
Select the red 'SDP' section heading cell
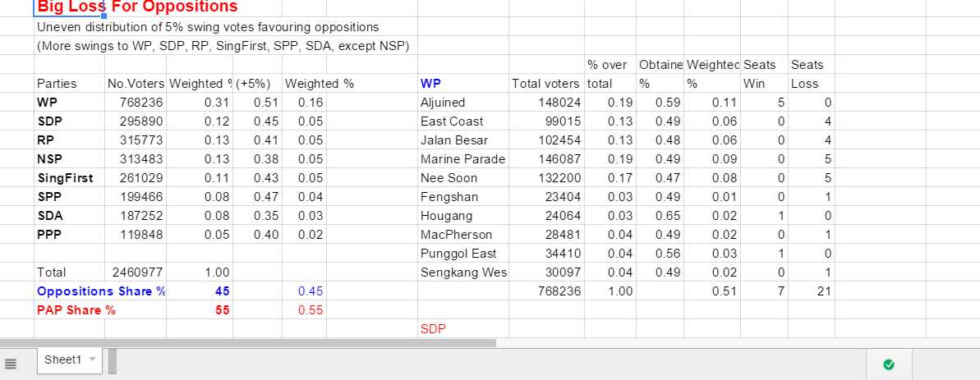point(463,328)
